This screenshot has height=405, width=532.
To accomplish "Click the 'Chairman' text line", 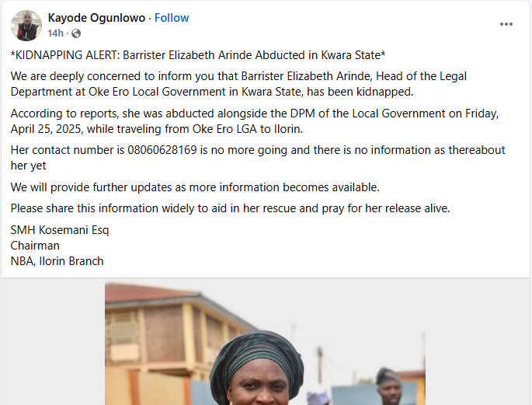I will pos(35,246).
